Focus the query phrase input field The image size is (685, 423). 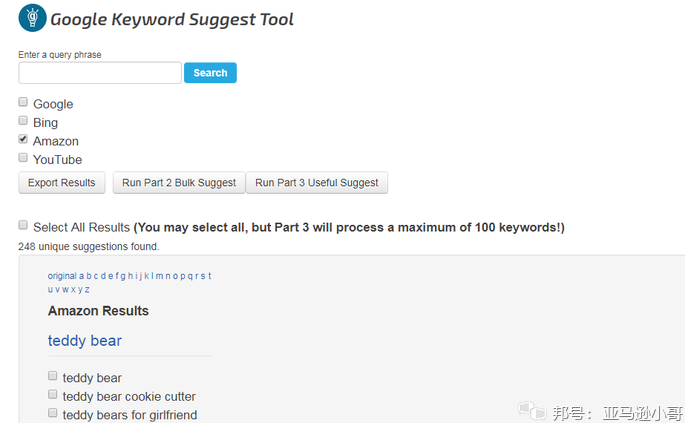[100, 73]
